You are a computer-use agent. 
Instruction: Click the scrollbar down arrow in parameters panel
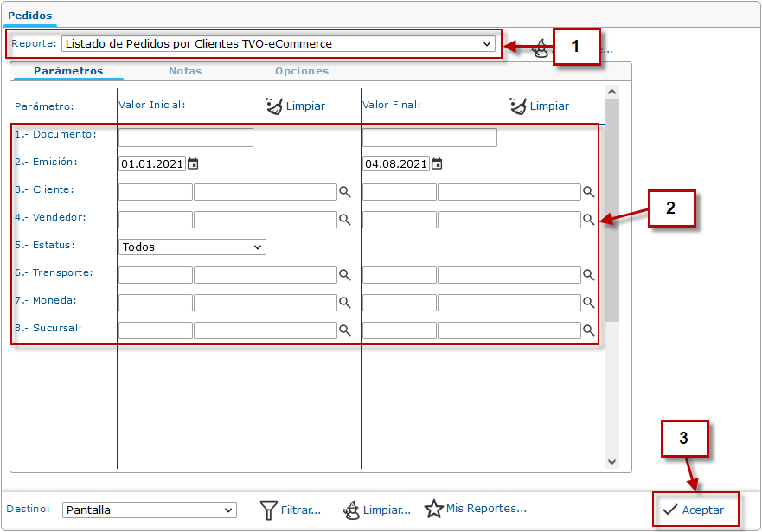(612, 462)
